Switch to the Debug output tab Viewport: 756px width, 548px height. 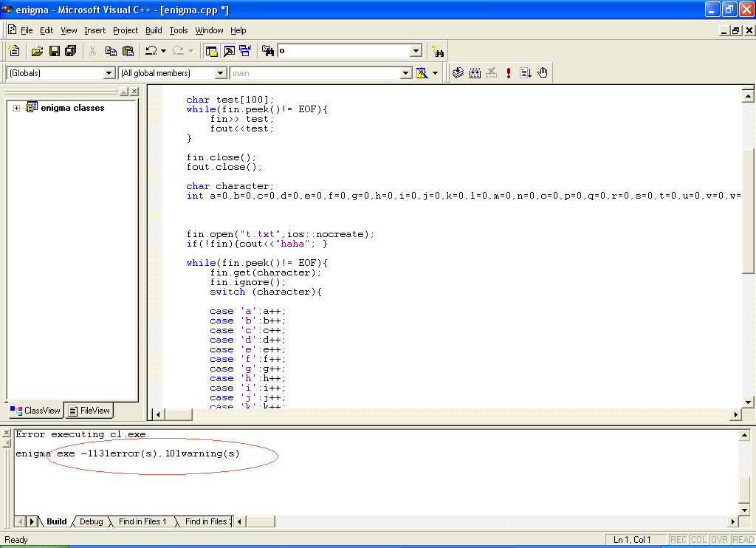91,521
